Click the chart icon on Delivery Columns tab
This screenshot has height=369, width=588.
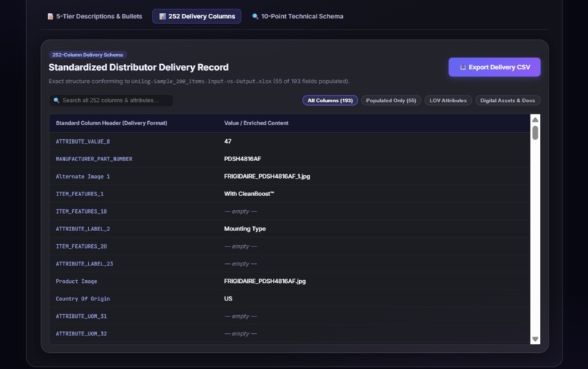click(x=163, y=17)
